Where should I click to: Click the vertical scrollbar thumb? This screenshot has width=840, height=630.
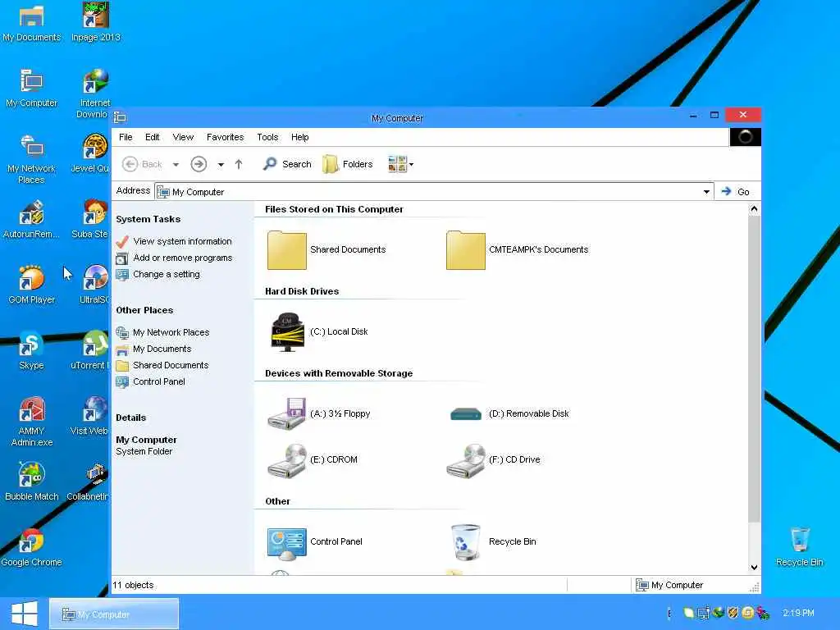pyautogui.click(x=755, y=370)
